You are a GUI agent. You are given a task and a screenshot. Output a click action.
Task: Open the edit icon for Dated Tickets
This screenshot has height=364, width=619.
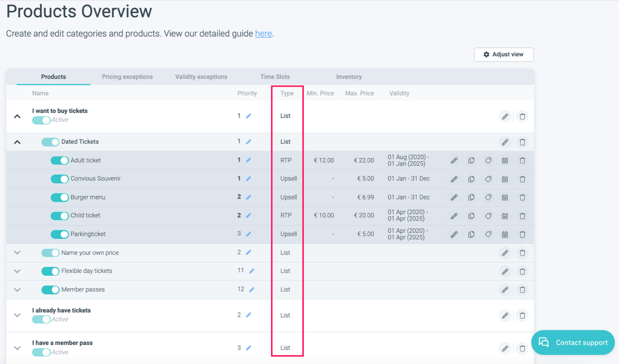505,142
